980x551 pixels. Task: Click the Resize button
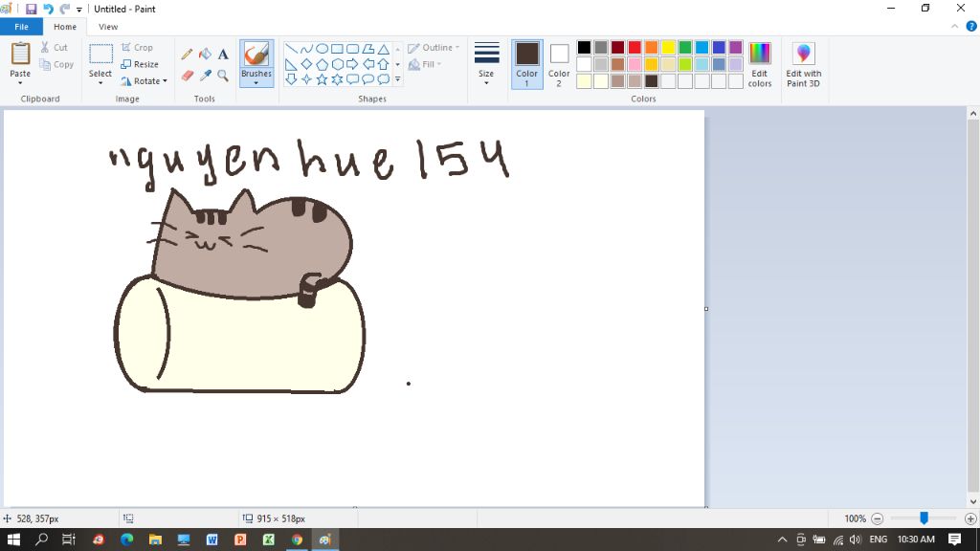pos(140,64)
